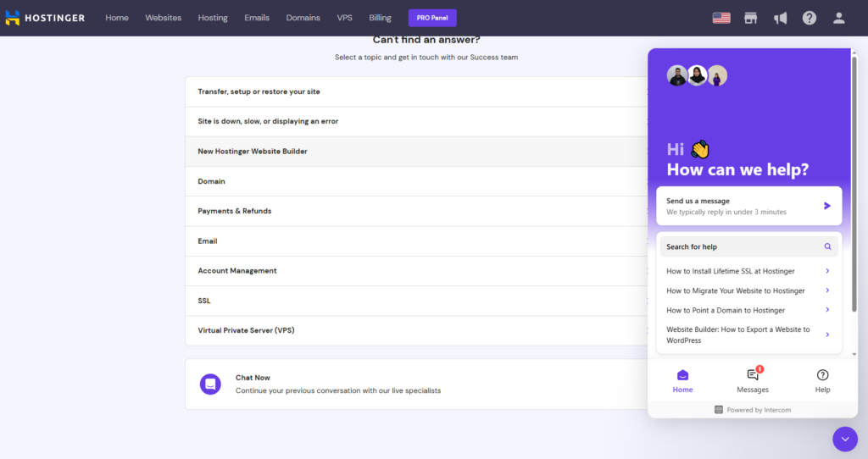
Task: Click the search magnifier icon in chat
Action: [827, 246]
